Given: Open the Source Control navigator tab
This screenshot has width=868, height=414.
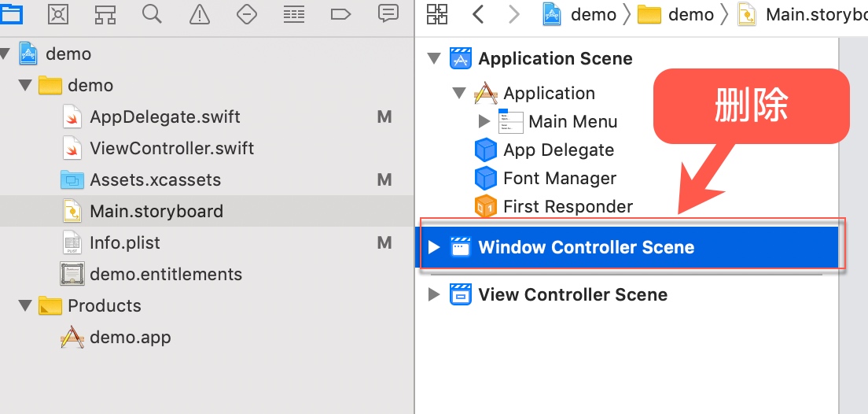Looking at the screenshot, I should tap(58, 13).
